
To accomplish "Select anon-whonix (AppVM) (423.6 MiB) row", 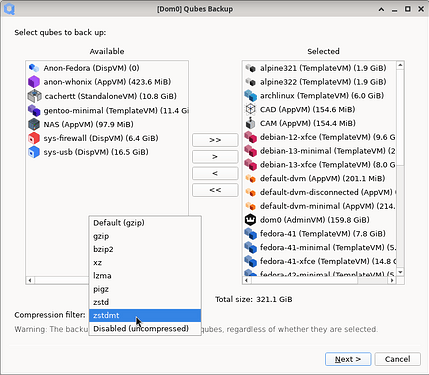I will pyautogui.click(x=107, y=82).
